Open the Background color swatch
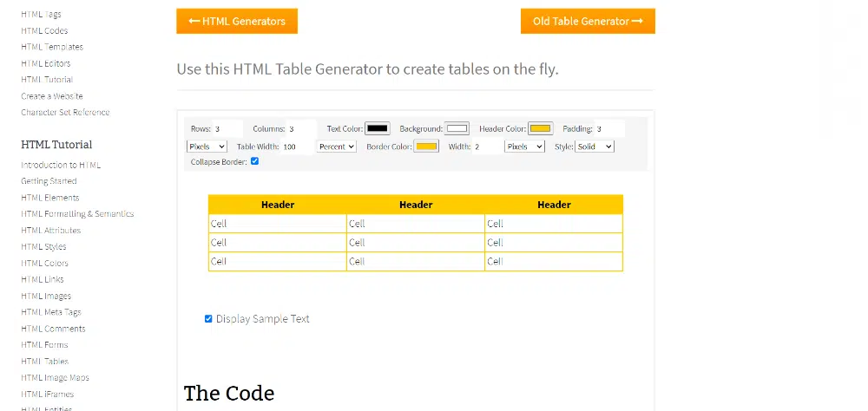The image size is (868, 411). click(x=457, y=128)
